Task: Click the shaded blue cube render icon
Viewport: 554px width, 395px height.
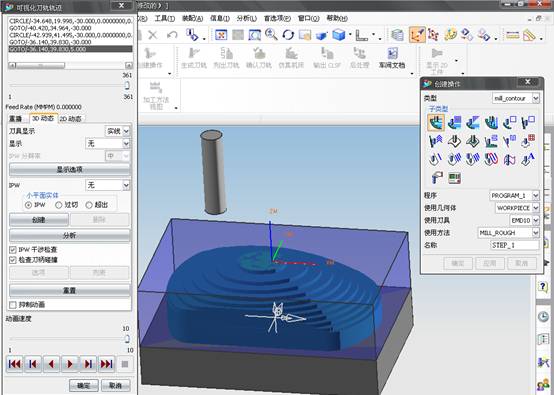Action: tap(338, 35)
